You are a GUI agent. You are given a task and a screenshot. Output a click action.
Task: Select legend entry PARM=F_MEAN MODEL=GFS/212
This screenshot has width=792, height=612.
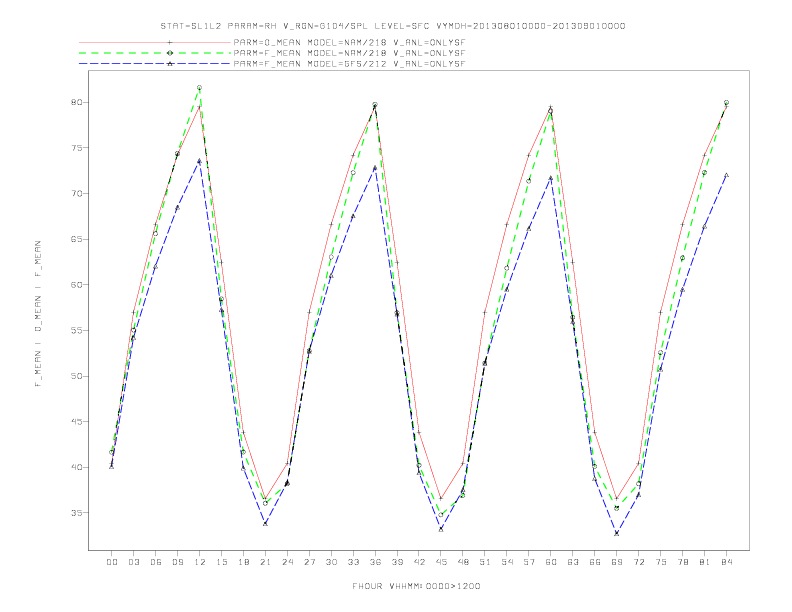click(x=349, y=64)
